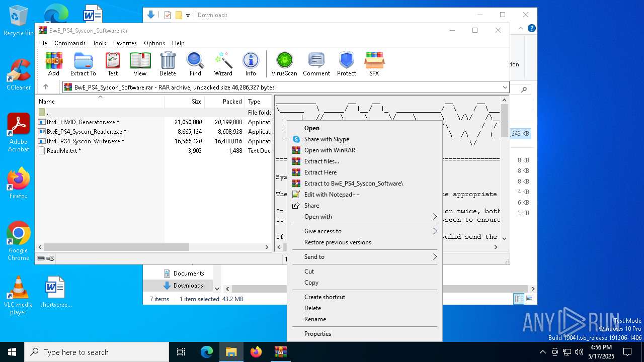Click the View toolbar icon
Screen dimensions: 644x362
click(x=140, y=64)
